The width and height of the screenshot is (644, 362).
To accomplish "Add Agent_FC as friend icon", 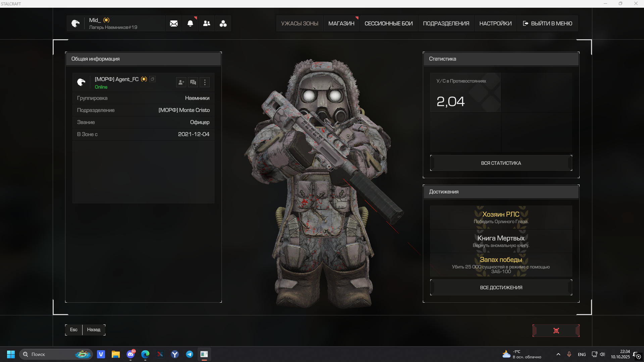I will (181, 82).
